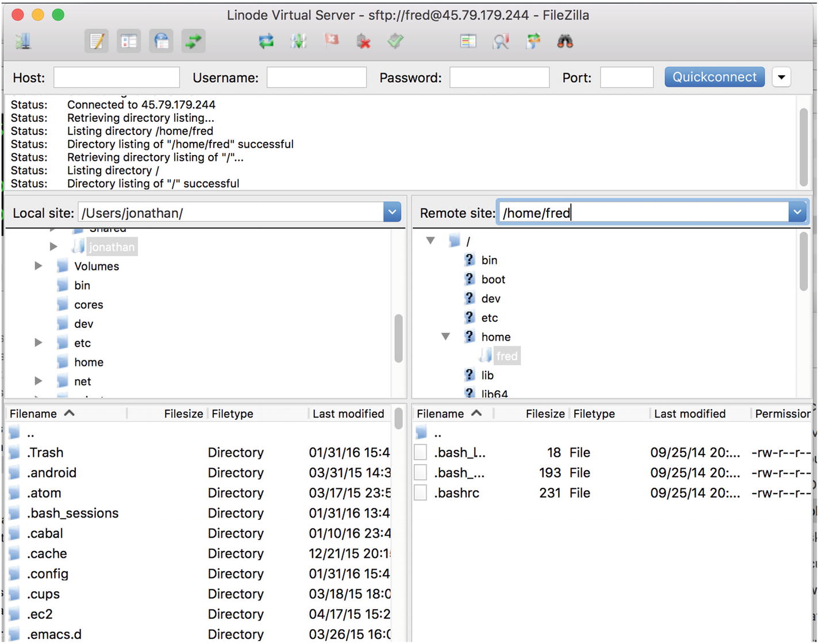819x644 pixels.
Task: Toggle remote directory tree view icon
Action: (x=161, y=41)
